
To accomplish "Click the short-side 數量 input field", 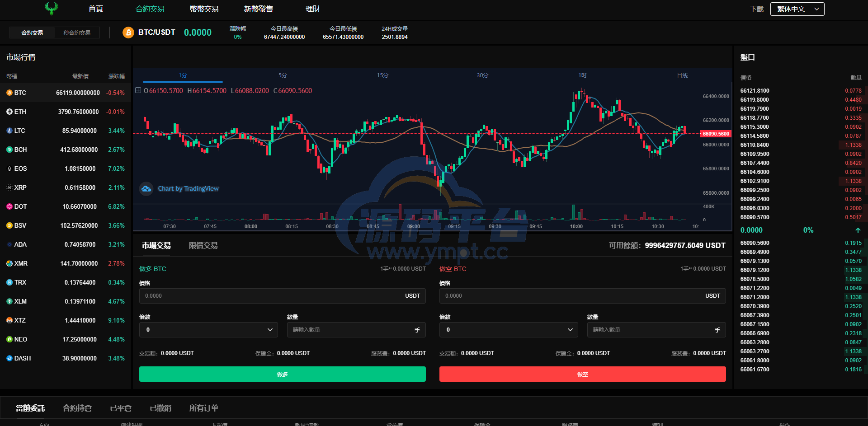I will [x=656, y=330].
